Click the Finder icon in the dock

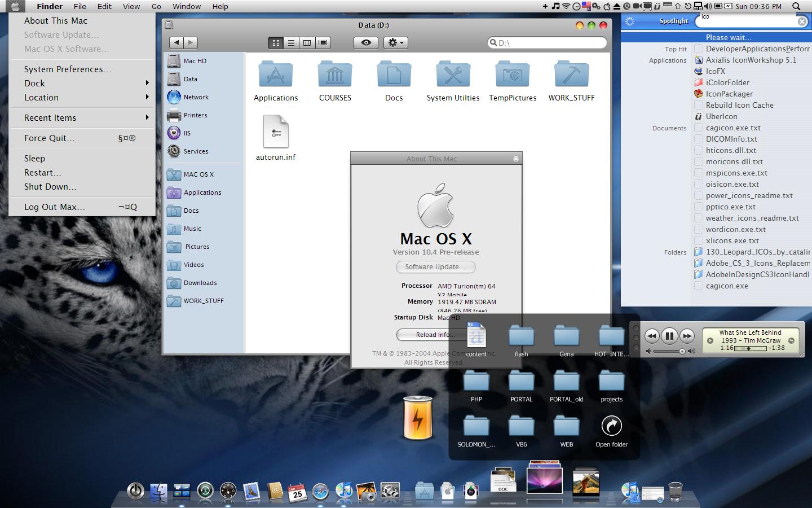tap(159, 492)
